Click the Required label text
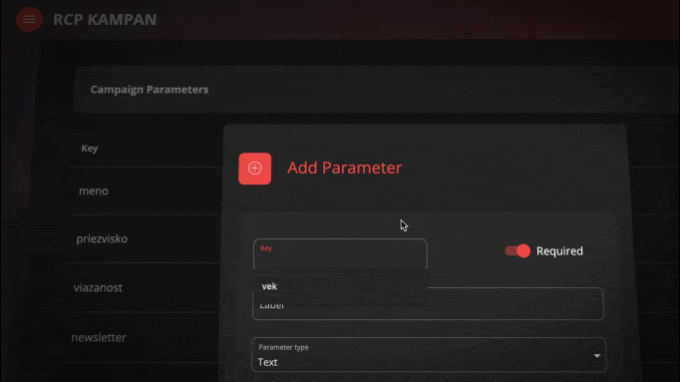The width and height of the screenshot is (680, 382). [x=559, y=251]
